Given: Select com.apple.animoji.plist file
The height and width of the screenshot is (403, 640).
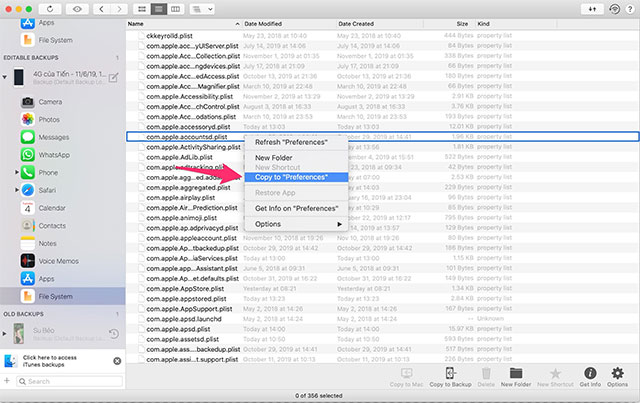Looking at the screenshot, I should [382, 218].
